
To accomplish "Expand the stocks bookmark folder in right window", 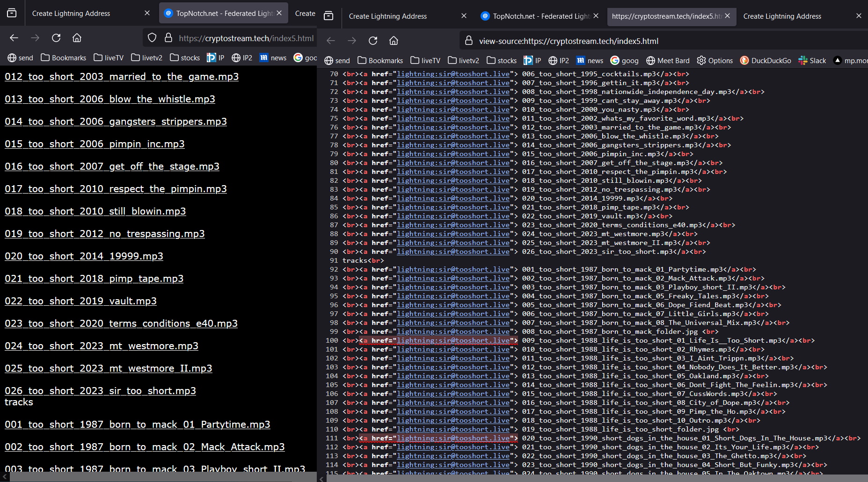I will click(x=502, y=60).
